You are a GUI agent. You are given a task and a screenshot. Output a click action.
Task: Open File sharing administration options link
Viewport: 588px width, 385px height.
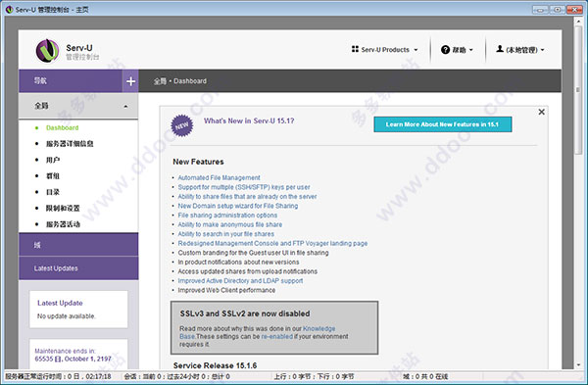point(227,216)
